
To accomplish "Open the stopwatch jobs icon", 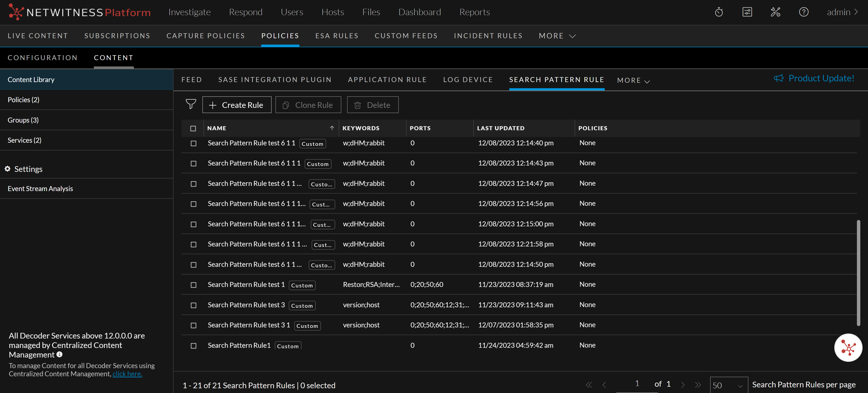I will (719, 12).
